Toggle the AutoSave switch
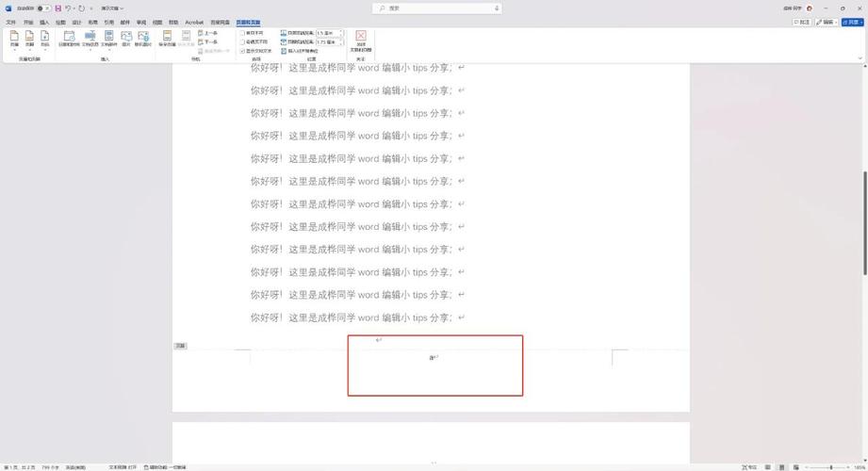The width and height of the screenshot is (868, 471). pos(43,8)
